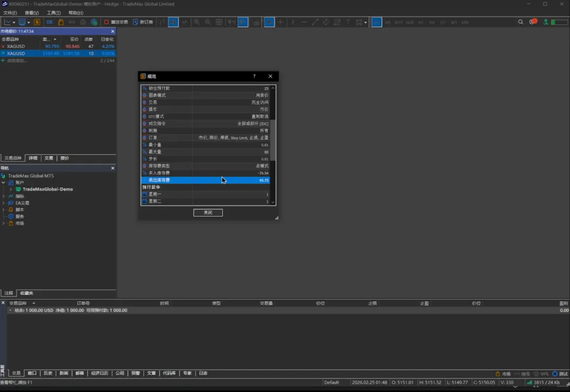Click 点击添加 to add a symbol
Image resolution: width=570 pixels, height=392 pixels.
click(17, 61)
